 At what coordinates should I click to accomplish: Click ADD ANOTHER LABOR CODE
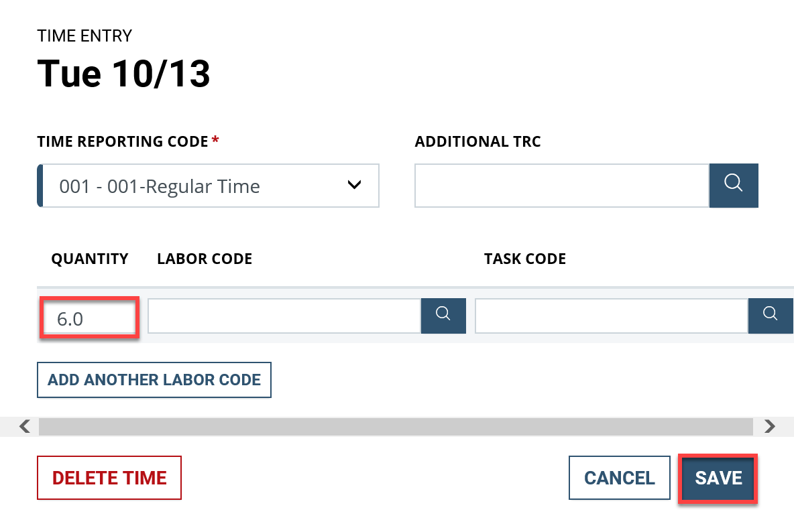coord(154,380)
